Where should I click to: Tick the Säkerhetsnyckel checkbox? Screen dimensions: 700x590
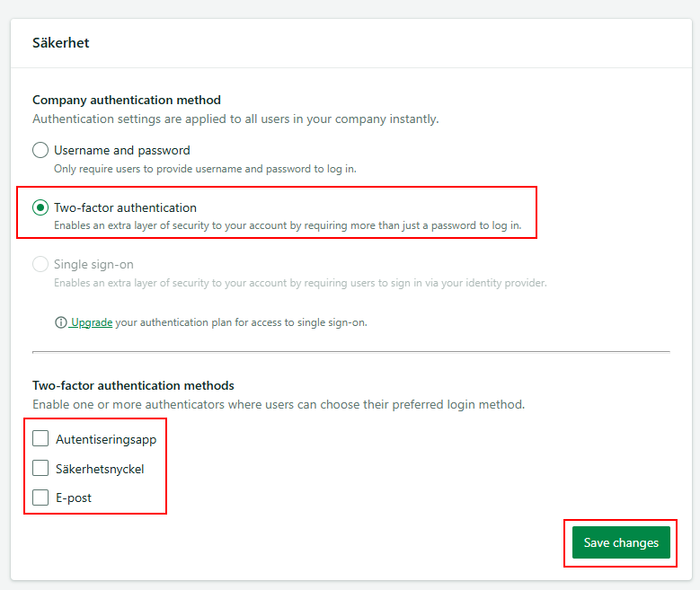40,468
